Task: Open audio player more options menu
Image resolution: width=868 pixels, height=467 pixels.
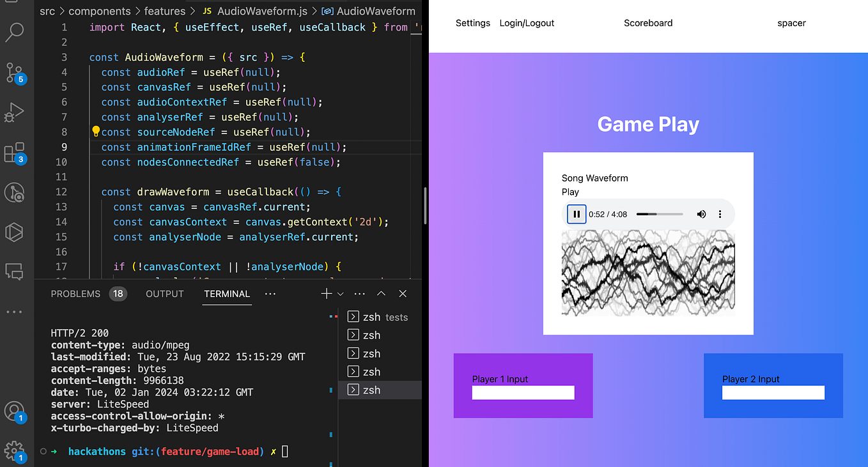Action: (x=720, y=214)
